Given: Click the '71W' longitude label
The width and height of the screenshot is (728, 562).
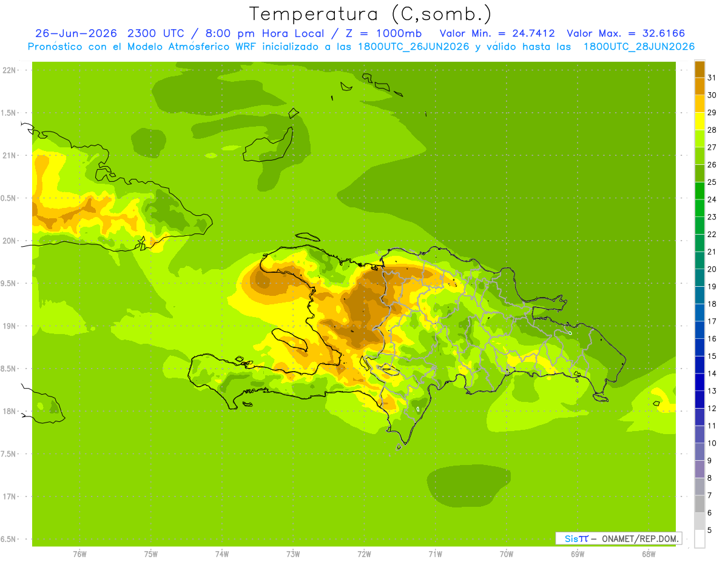Looking at the screenshot, I should (435, 554).
